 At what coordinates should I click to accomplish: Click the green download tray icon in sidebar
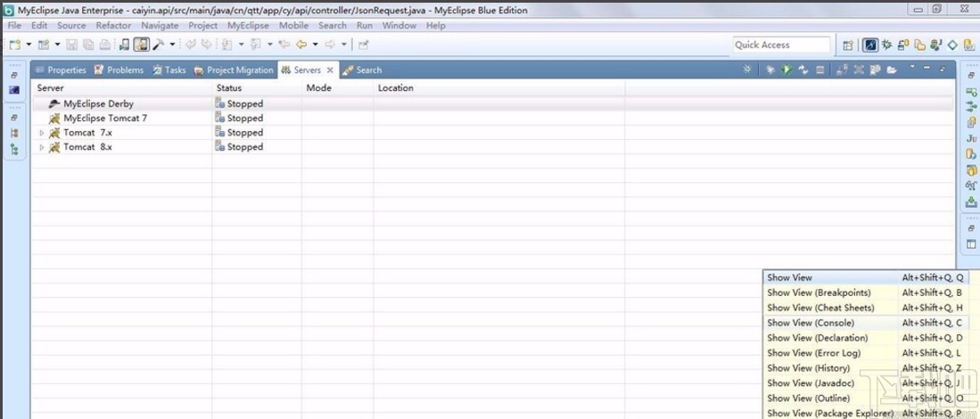[x=971, y=201]
